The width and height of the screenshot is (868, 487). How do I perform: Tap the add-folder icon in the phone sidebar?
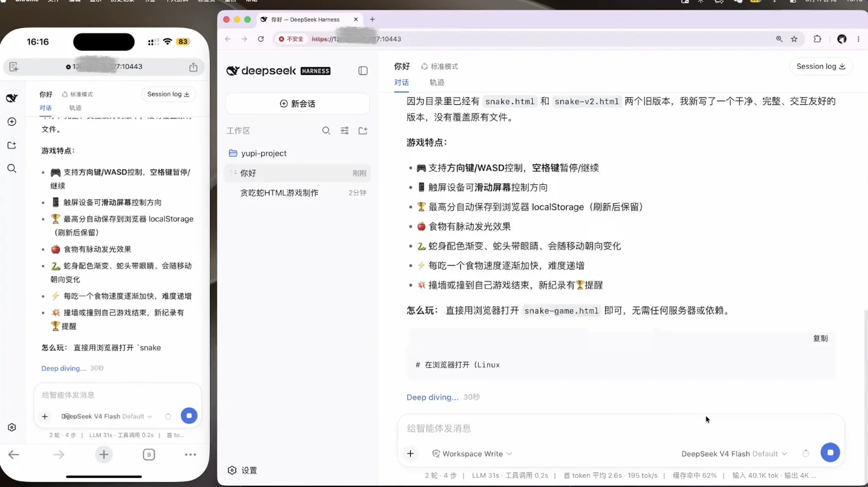pos(12,145)
